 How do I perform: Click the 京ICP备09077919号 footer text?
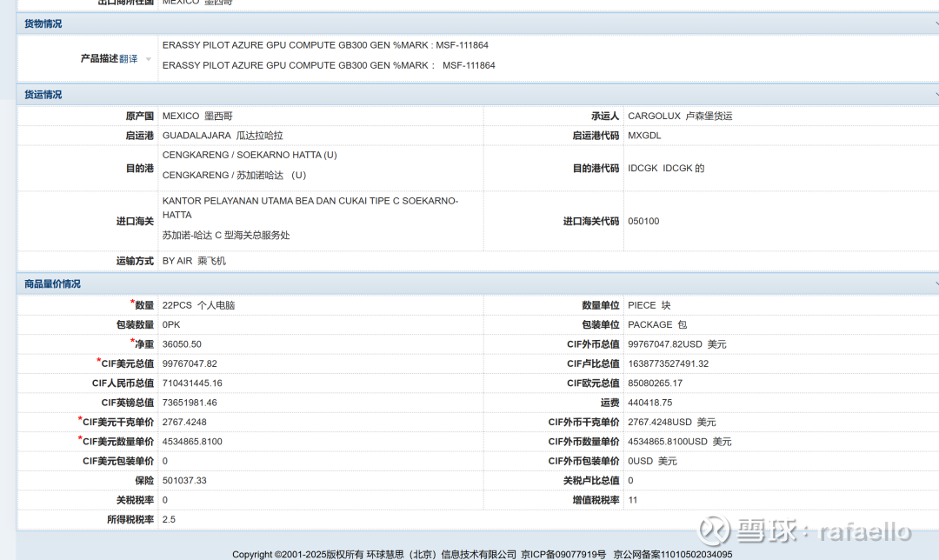click(x=563, y=555)
